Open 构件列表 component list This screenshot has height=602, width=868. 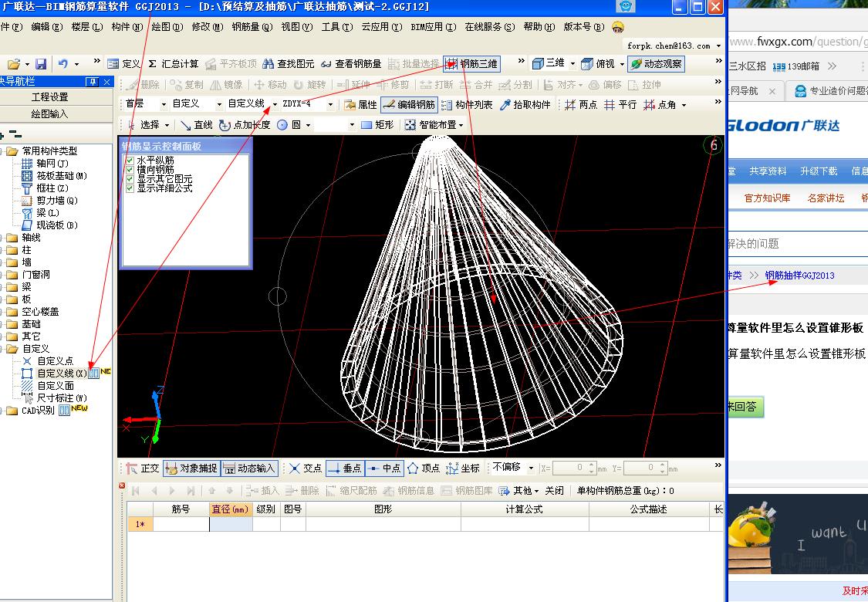467,105
